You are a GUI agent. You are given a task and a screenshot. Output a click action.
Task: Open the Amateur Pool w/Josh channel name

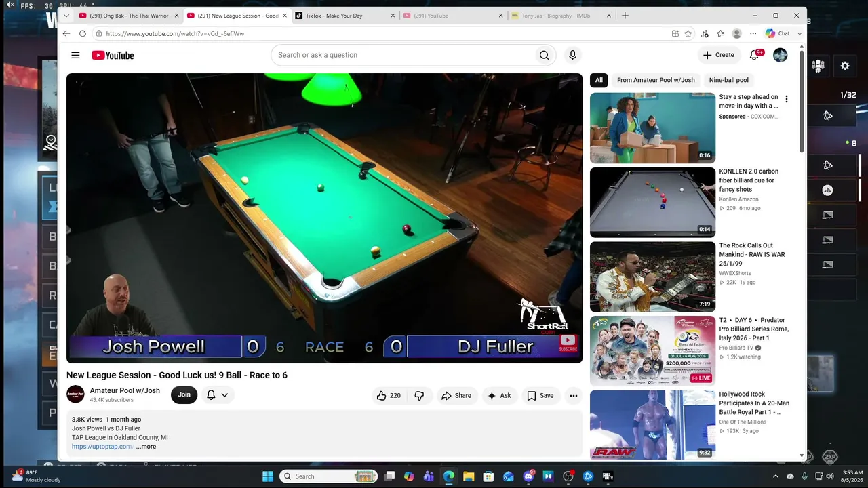(125, 390)
